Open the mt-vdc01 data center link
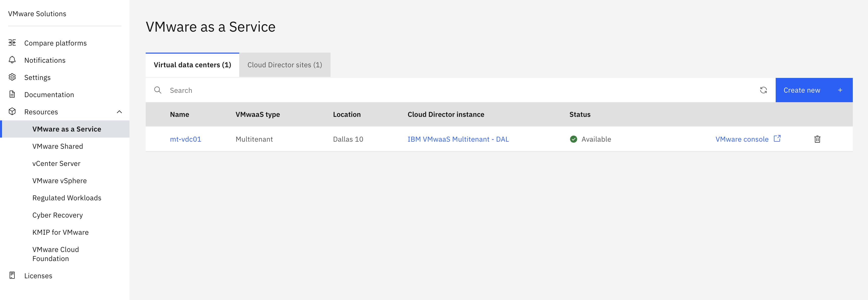The height and width of the screenshot is (300, 868). click(x=185, y=139)
